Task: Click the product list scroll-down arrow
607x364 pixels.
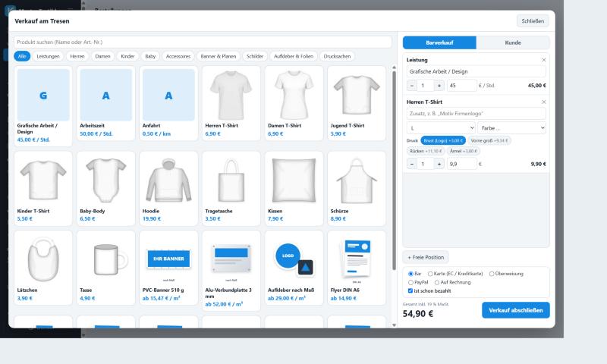Action: point(394,325)
